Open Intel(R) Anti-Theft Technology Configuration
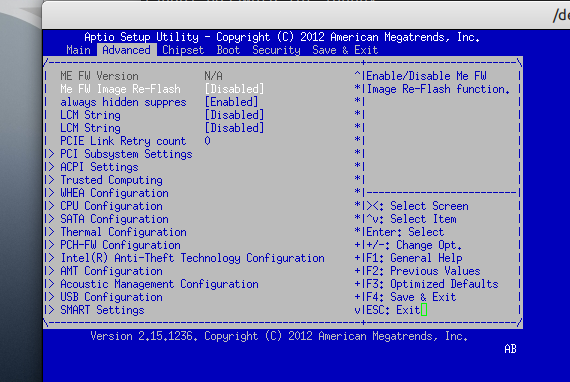This screenshot has height=382, width=570. [x=192, y=258]
